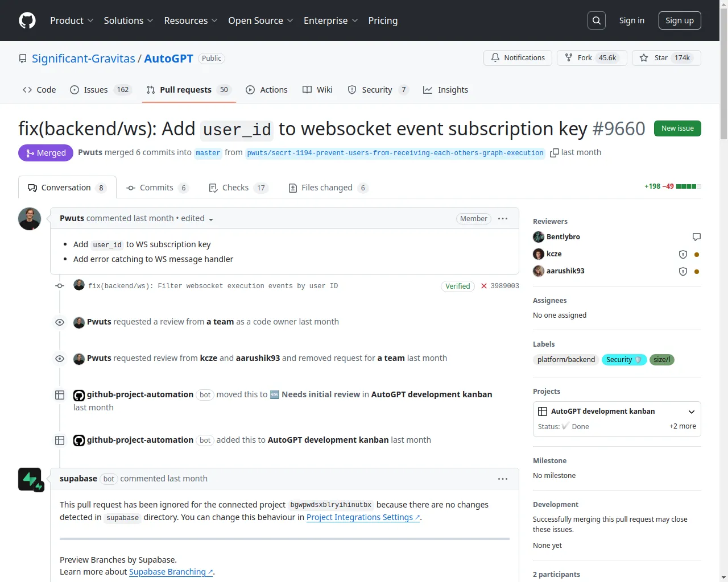Click Pwuts profile avatar beside first comment

(x=30, y=219)
